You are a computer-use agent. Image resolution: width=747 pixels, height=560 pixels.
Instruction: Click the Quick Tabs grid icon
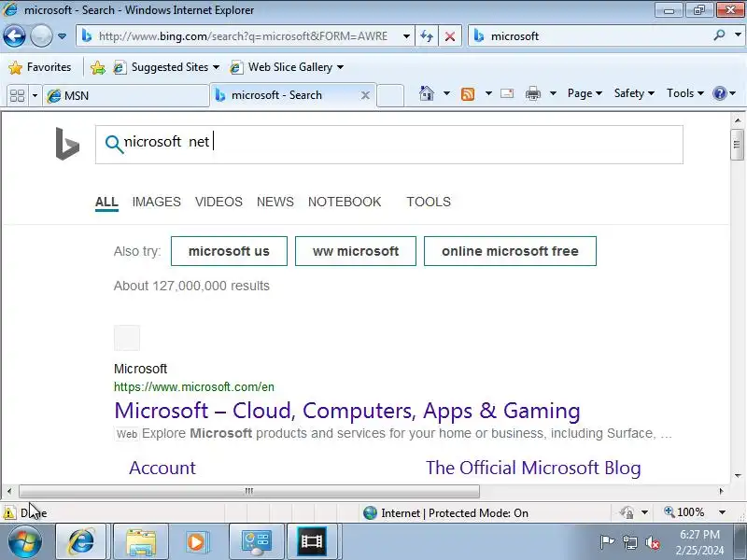click(x=18, y=95)
